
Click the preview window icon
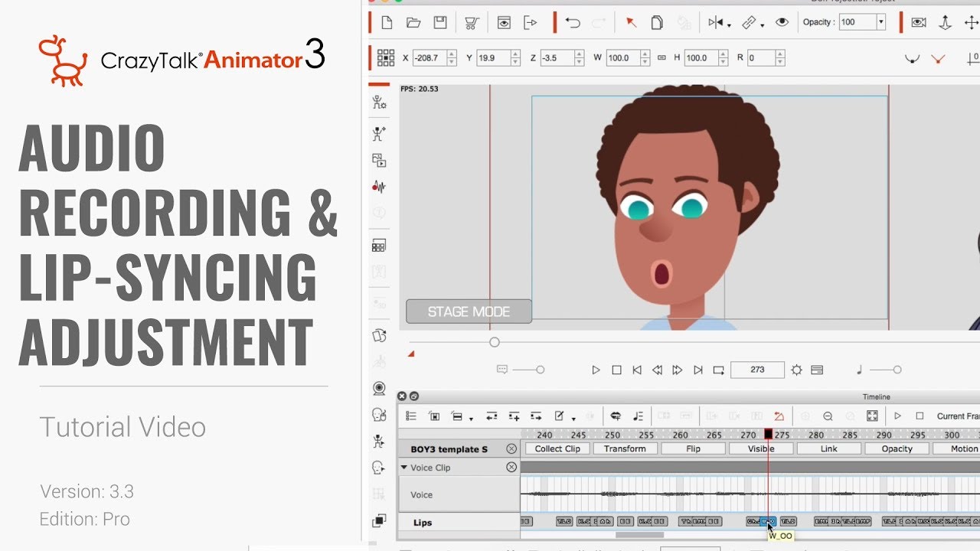pos(504,23)
